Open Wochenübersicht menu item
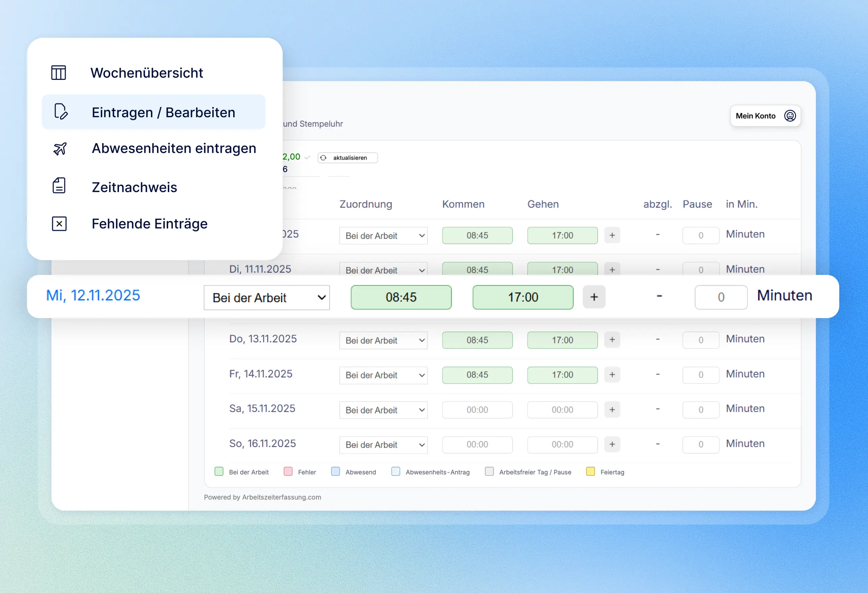 154,73
